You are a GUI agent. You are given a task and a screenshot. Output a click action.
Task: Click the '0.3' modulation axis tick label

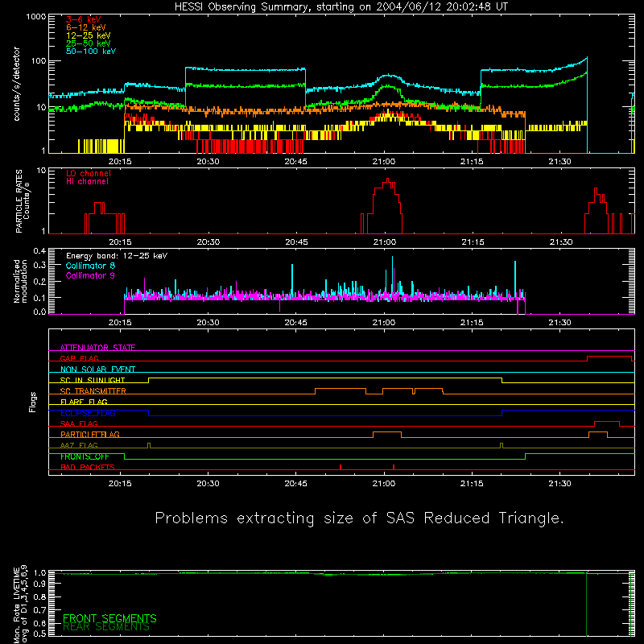click(x=39, y=266)
